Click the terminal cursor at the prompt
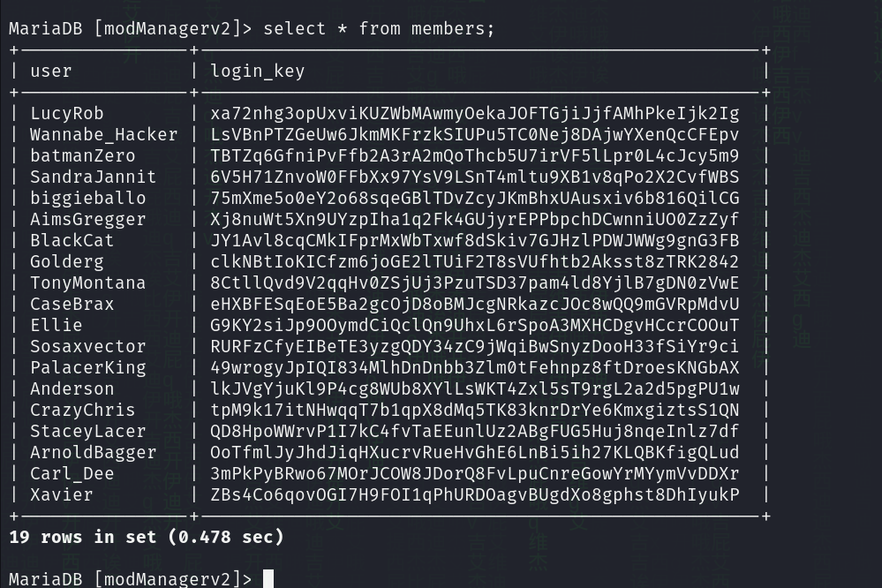 pos(268,579)
